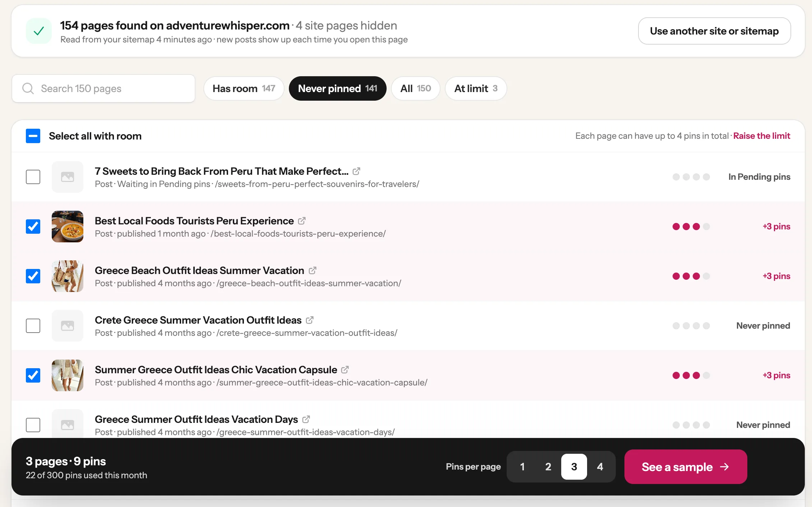Open external link icon for Crete Greece post

(310, 320)
